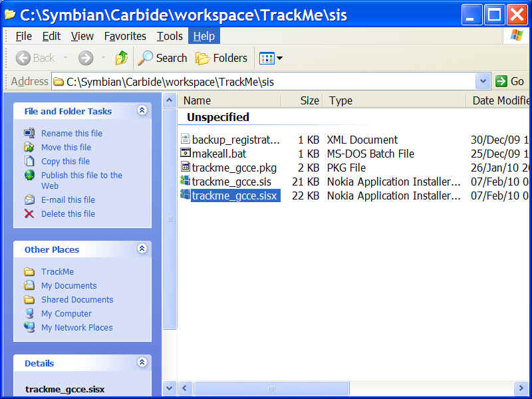532x399 pixels.
Task: Click the backup_registration XML file icon
Action: [x=186, y=140]
